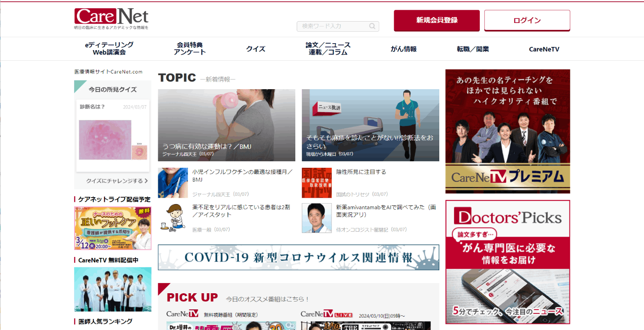The height and width of the screenshot is (330, 644).
Task: Click 新薬amivantamabをAIで調べてみた headline
Action: point(385,211)
